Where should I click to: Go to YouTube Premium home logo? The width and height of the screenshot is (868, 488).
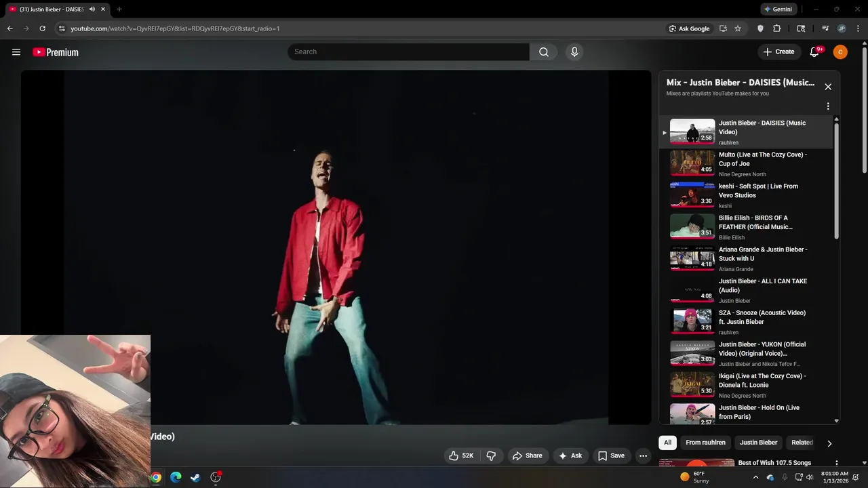pos(56,52)
